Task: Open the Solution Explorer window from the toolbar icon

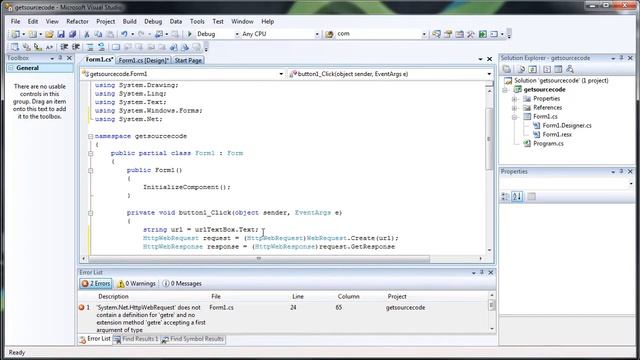Action: [x=436, y=34]
